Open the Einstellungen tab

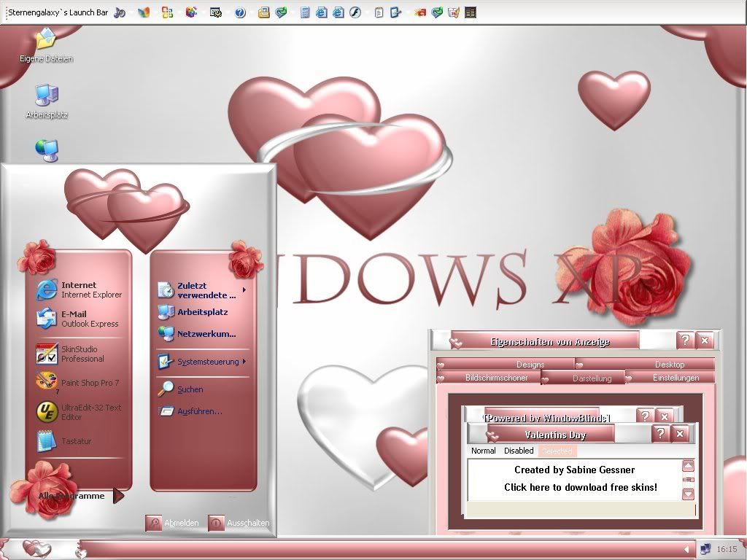[x=670, y=378]
